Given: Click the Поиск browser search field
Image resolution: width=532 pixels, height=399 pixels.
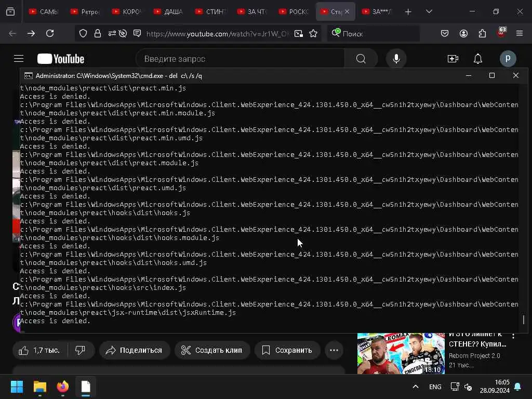Looking at the screenshot, I should 373,34.
